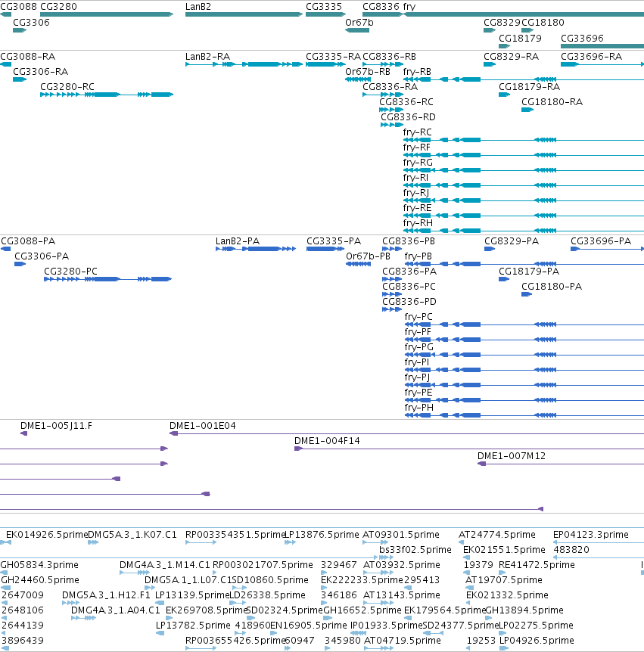The width and height of the screenshot is (644, 652).
Task: Select EST label EP04123.3prime
Action: [591, 535]
